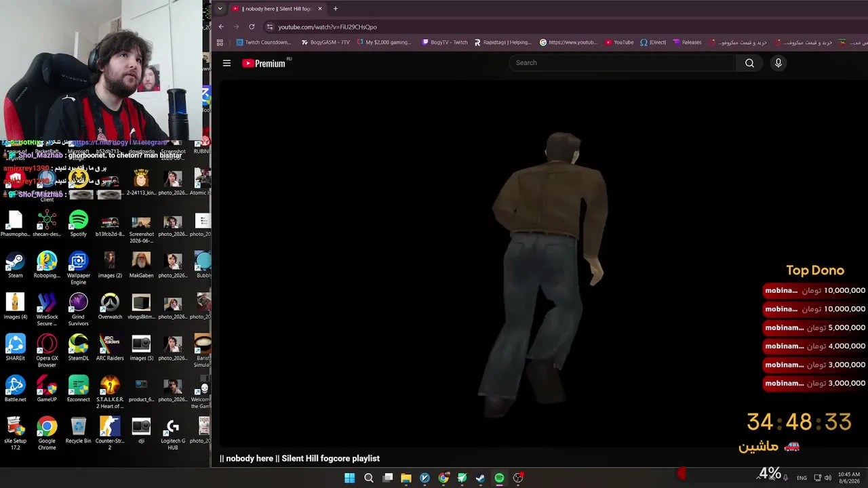Open the 'My $2,000 gaming' bookmark
This screenshot has width=868, height=488.
click(x=384, y=42)
